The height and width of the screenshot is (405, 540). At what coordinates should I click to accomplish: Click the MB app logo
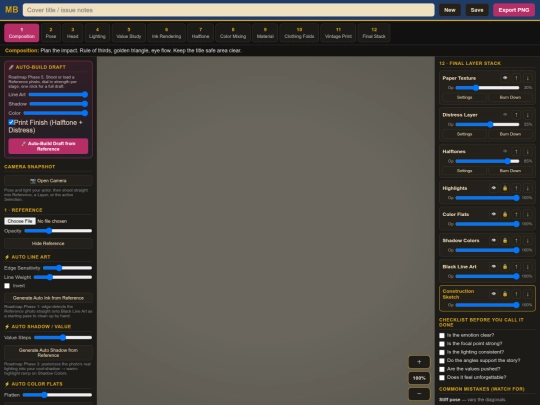tap(11, 10)
